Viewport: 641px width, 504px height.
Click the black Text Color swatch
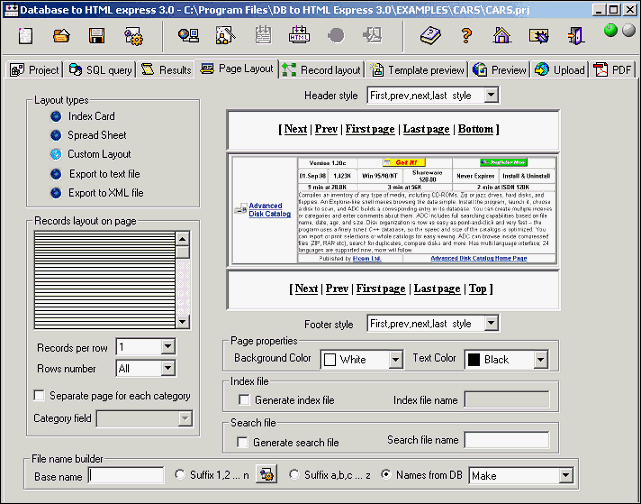(x=474, y=360)
